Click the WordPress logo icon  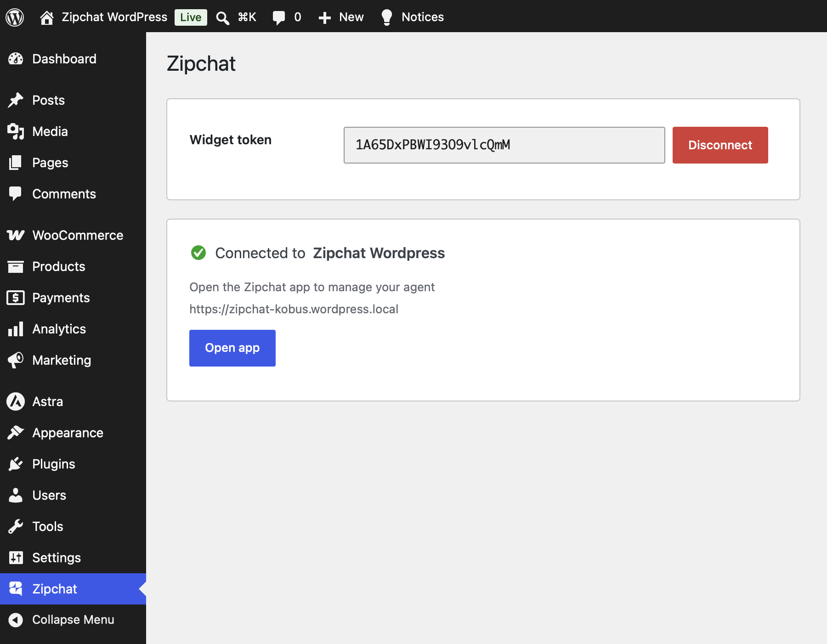click(15, 17)
